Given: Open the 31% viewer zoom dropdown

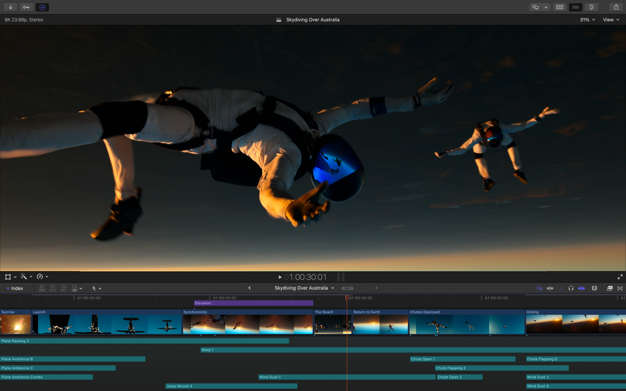Looking at the screenshot, I should point(587,20).
